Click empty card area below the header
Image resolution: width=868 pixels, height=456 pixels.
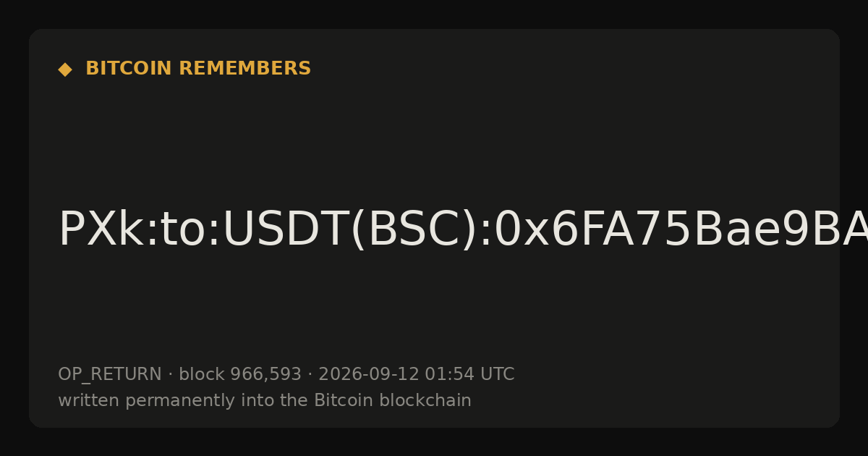(x=434, y=138)
